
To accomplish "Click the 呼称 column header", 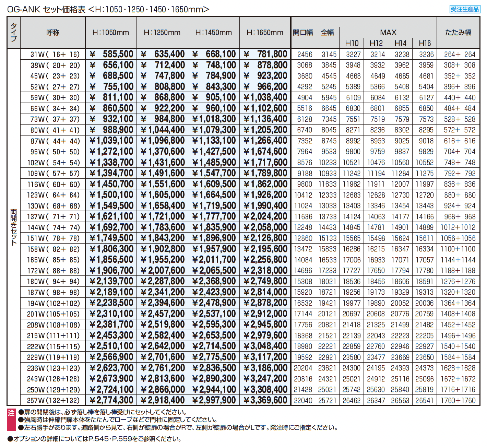I will [x=53, y=33].
